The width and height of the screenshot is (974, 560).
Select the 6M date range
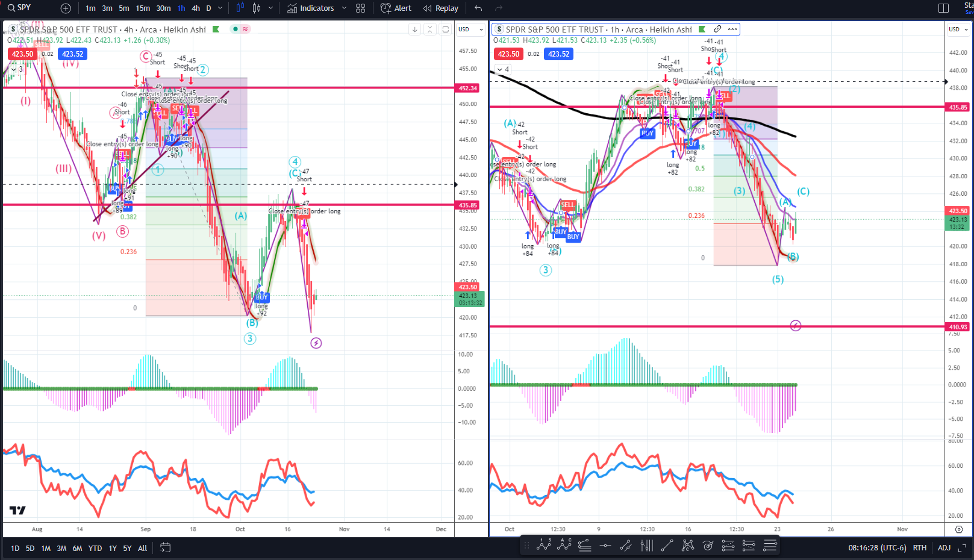pos(77,548)
